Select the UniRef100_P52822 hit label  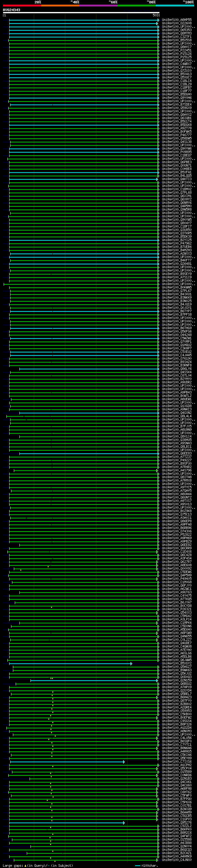(177, 535)
